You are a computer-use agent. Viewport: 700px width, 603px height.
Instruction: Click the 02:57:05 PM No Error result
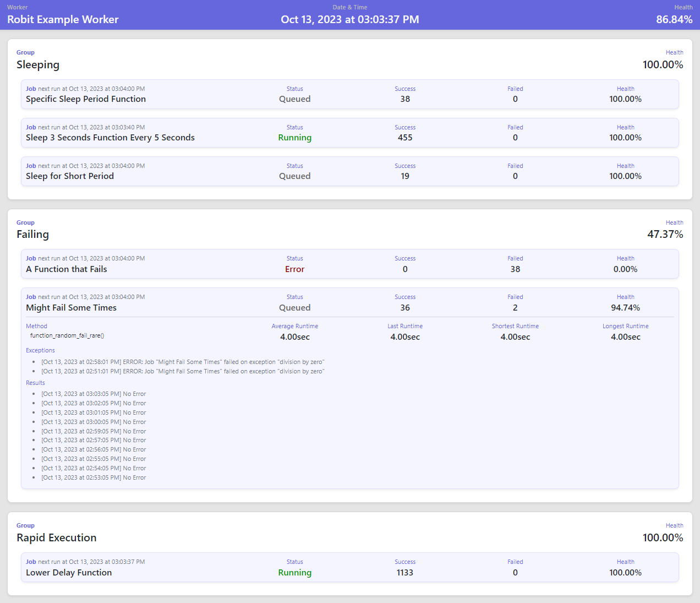94,441
